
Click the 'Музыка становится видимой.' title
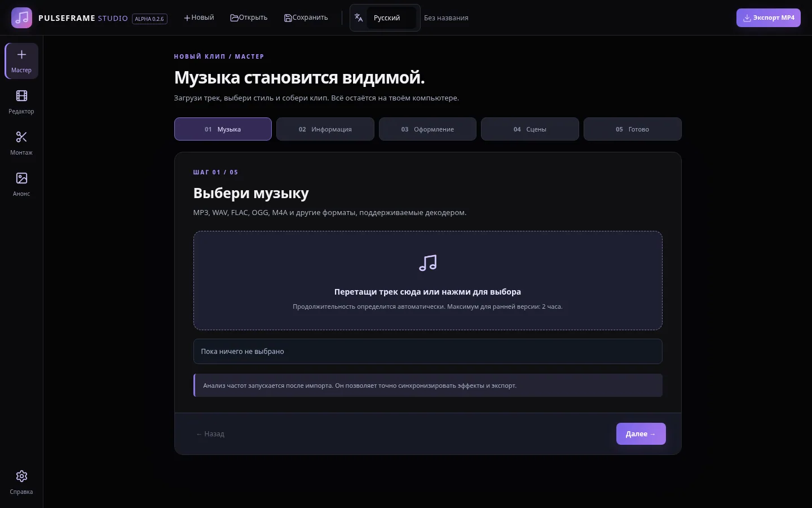(x=299, y=77)
